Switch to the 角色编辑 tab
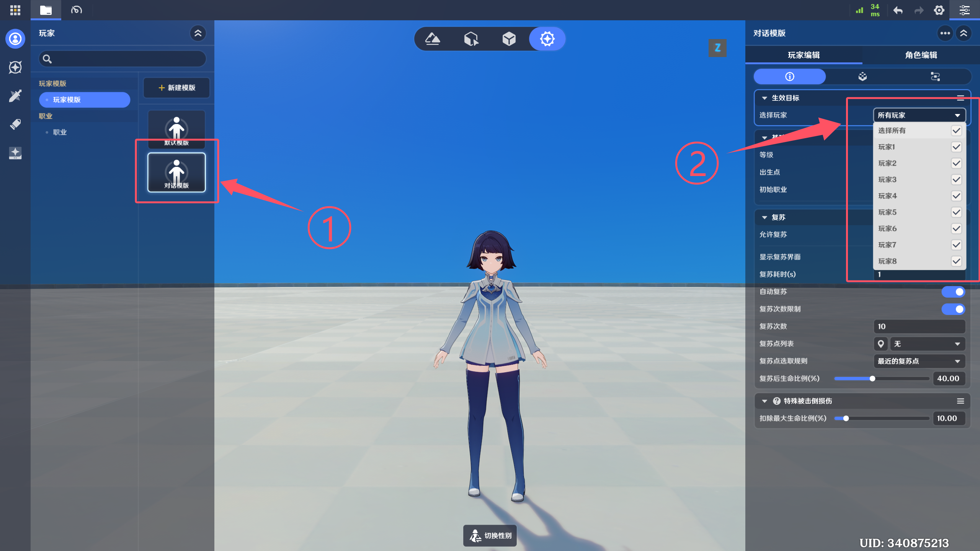980x551 pixels. (921, 55)
